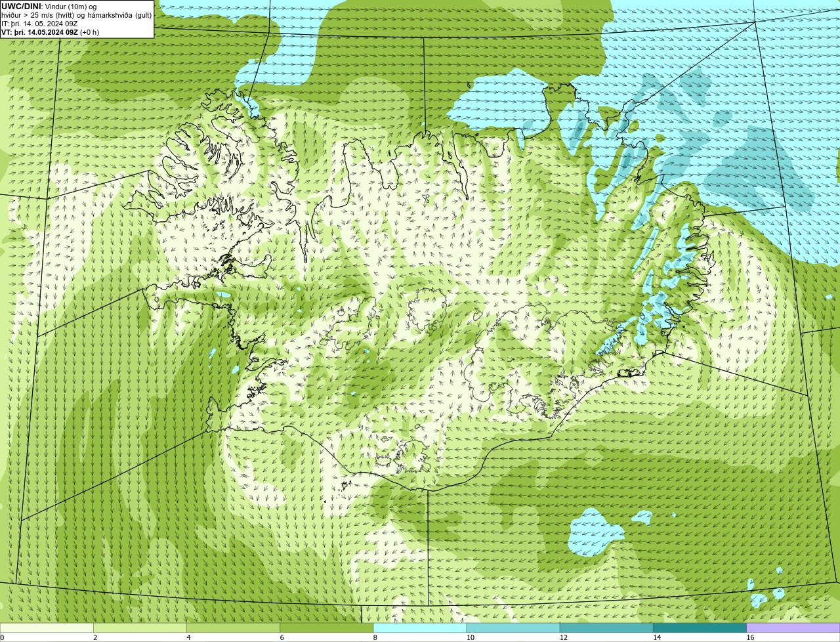Pick the 8–10 m/s light cyan legend swatch
The width and height of the screenshot is (840, 642).
pos(420,628)
